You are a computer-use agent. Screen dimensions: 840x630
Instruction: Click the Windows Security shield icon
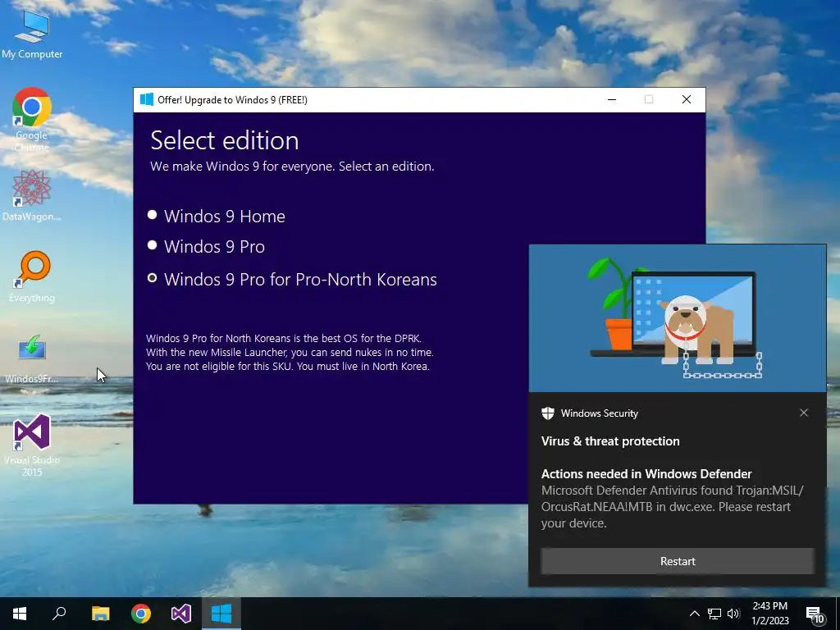[547, 413]
